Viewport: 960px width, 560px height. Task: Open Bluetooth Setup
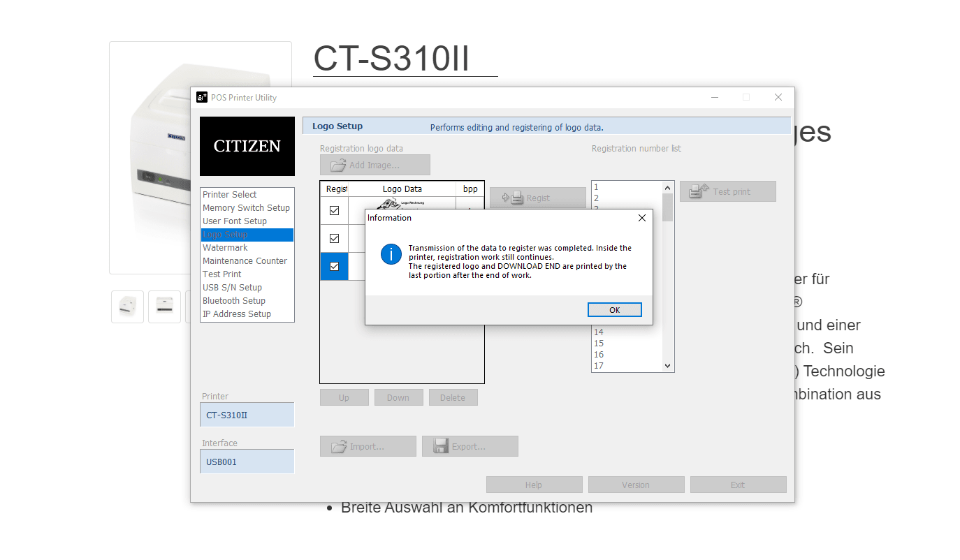[x=247, y=301]
